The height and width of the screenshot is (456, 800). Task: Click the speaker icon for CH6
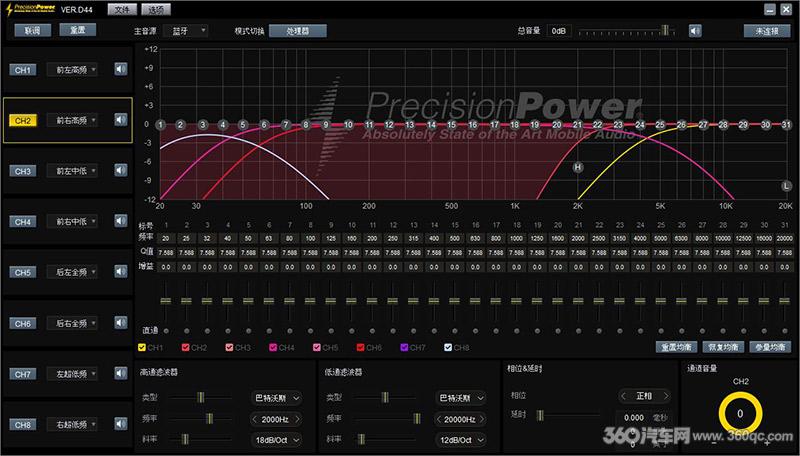point(121,323)
